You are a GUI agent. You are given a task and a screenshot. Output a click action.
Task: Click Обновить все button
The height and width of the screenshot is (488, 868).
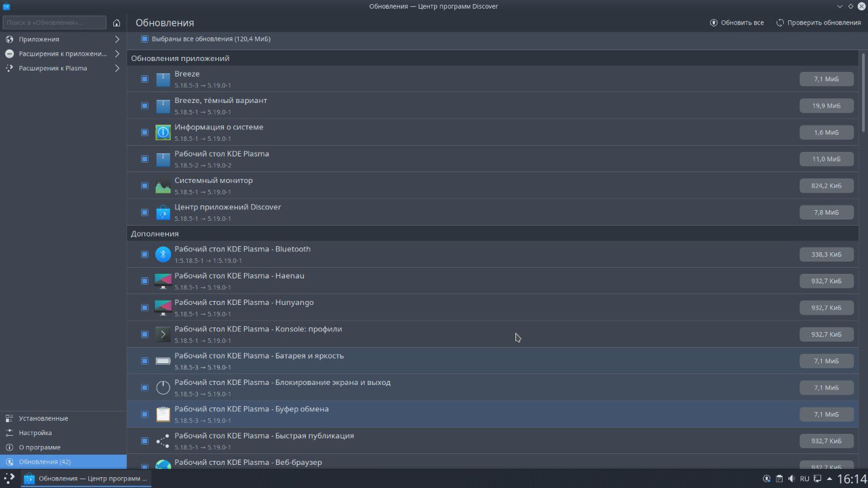point(736,22)
